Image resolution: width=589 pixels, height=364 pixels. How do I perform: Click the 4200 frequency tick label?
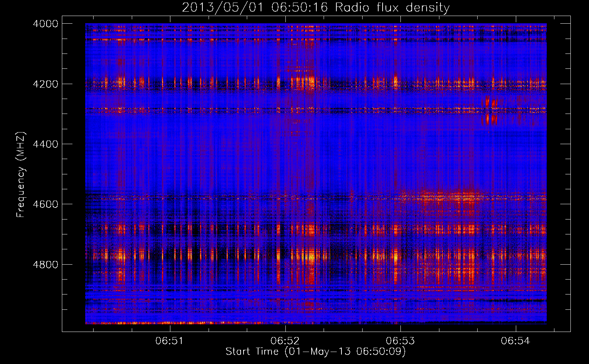click(x=46, y=84)
